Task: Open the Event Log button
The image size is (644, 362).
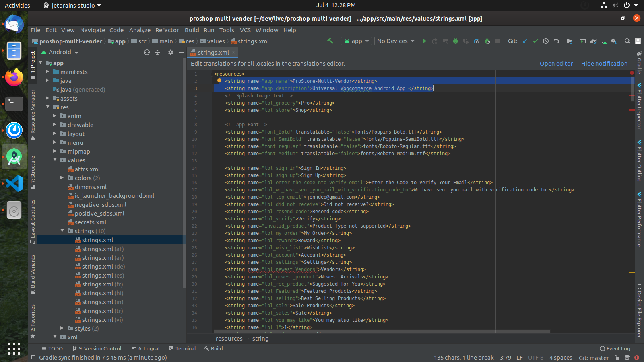Action: pos(615,348)
